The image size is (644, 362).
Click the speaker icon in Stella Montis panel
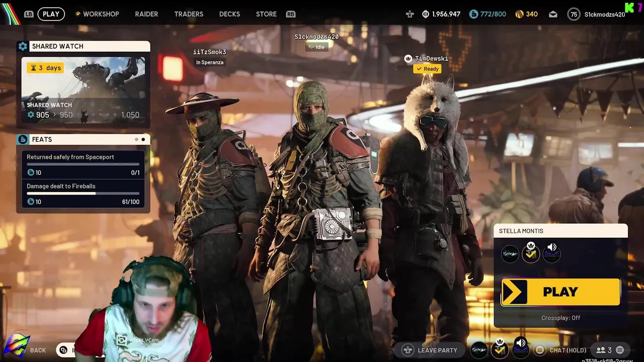point(552,247)
